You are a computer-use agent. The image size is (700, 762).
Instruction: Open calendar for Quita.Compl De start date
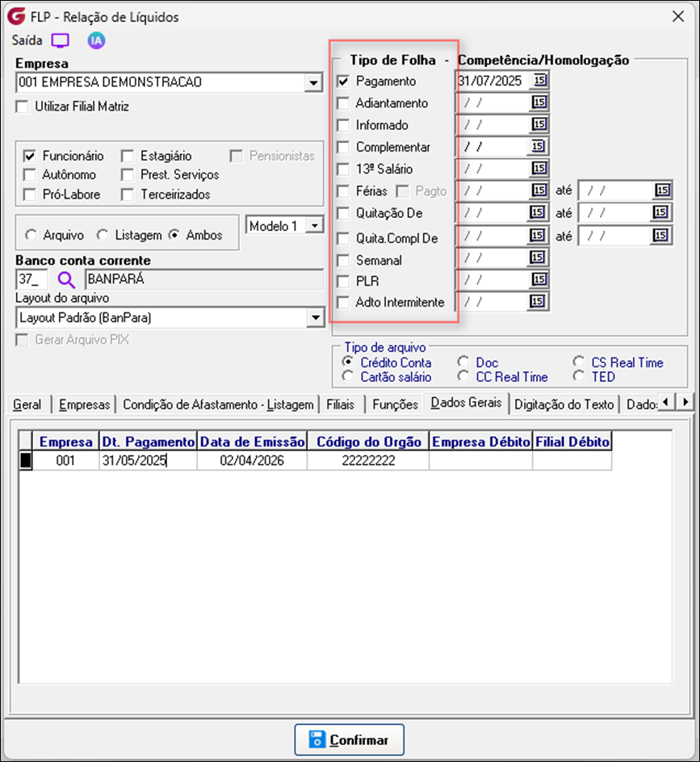pos(537,235)
